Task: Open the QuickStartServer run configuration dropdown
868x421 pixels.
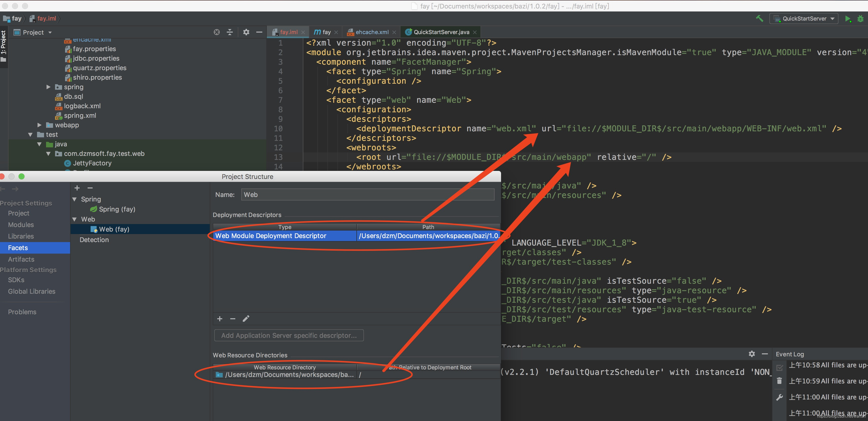Action: coord(804,19)
